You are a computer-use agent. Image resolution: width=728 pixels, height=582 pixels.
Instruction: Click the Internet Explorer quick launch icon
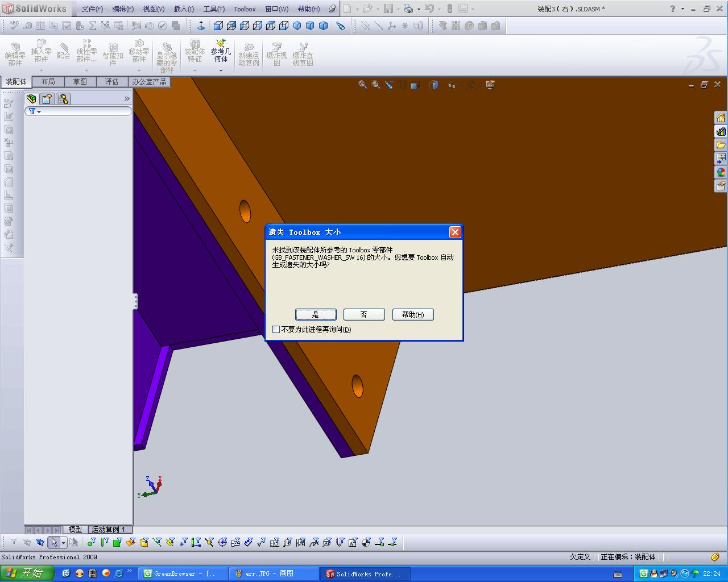(119, 573)
